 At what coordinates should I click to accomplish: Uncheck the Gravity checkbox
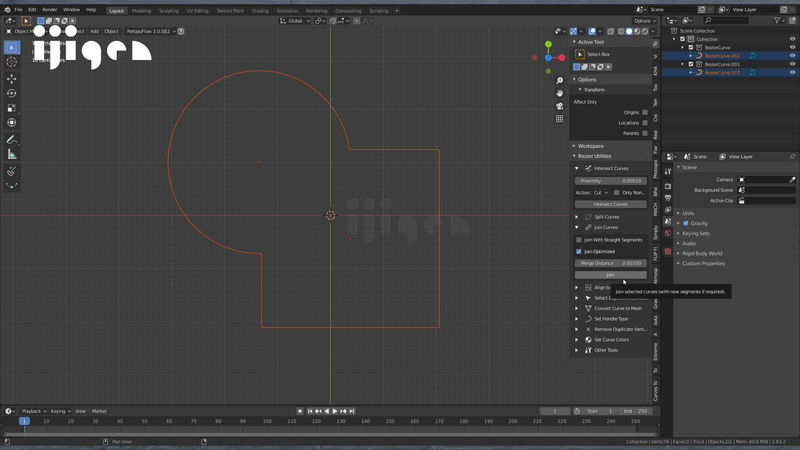(x=686, y=223)
